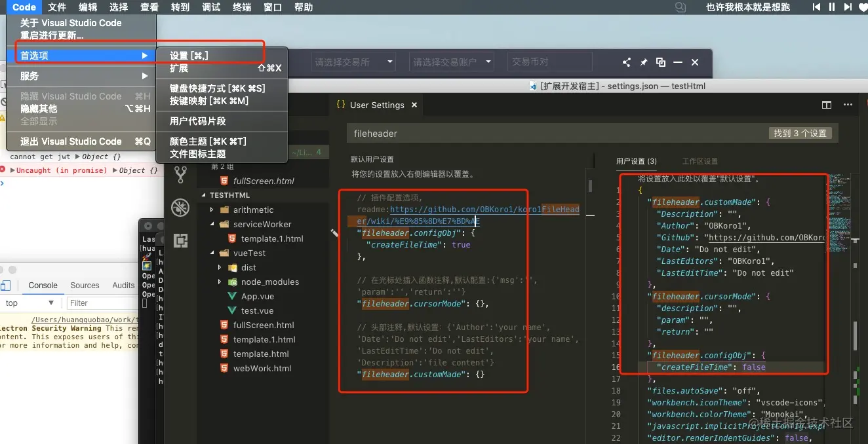868x444 pixels.
Task: Expand the Object after cannot get jwt
Action: click(x=77, y=157)
